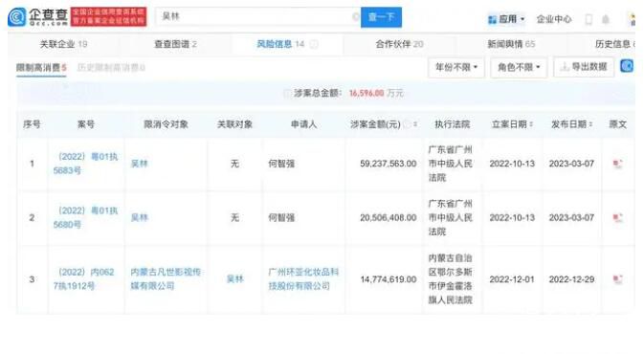Open 企业中心 link
The image size is (644, 354).
point(554,19)
